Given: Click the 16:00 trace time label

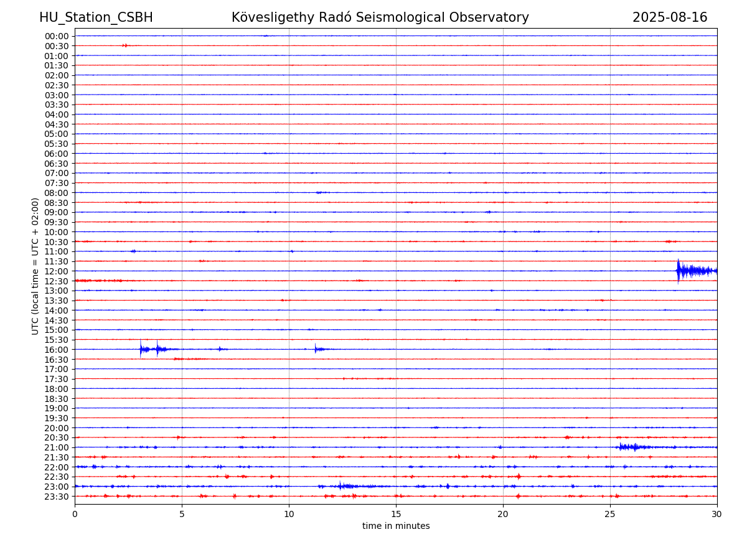Looking at the screenshot, I should pos(57,350).
